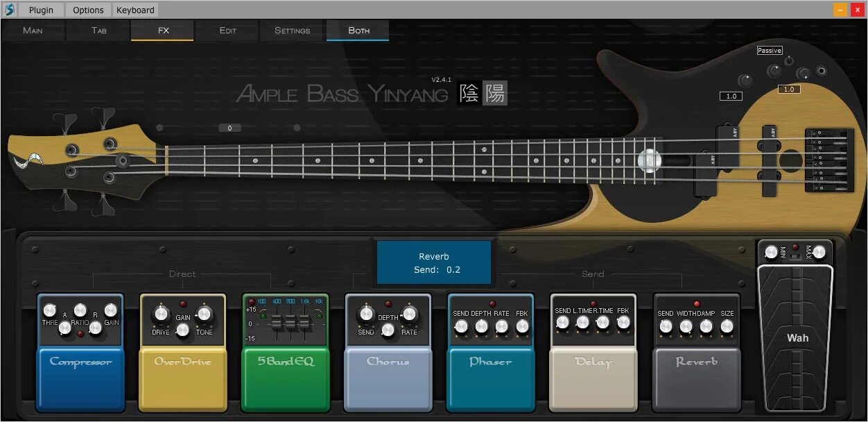
Task: Switch to the Edit page
Action: coord(227,31)
